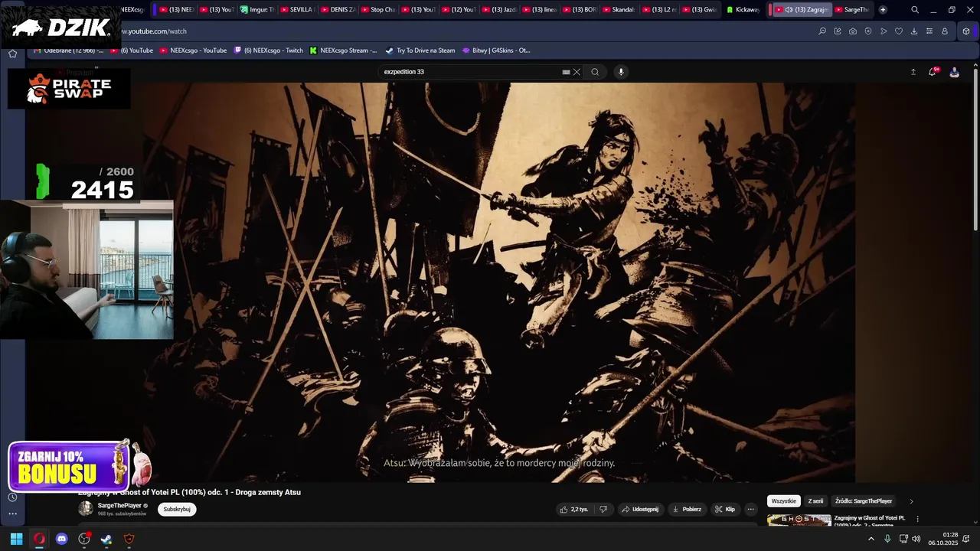Image resolution: width=980 pixels, height=551 pixels.
Task: Open NEEXcsgo - YouTube bookmark
Action: click(x=193, y=51)
